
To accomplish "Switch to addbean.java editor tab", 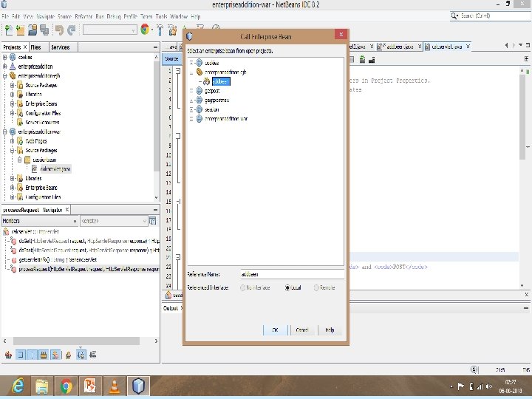I will 400,47.
